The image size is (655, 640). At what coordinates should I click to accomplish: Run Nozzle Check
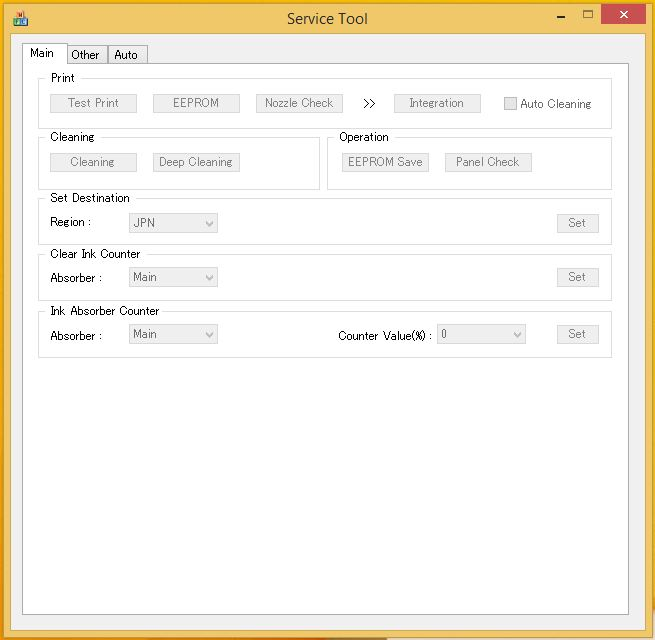[299, 103]
